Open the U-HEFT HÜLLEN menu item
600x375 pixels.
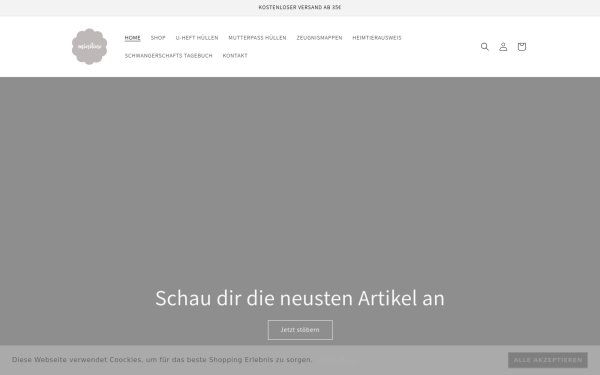coord(197,38)
